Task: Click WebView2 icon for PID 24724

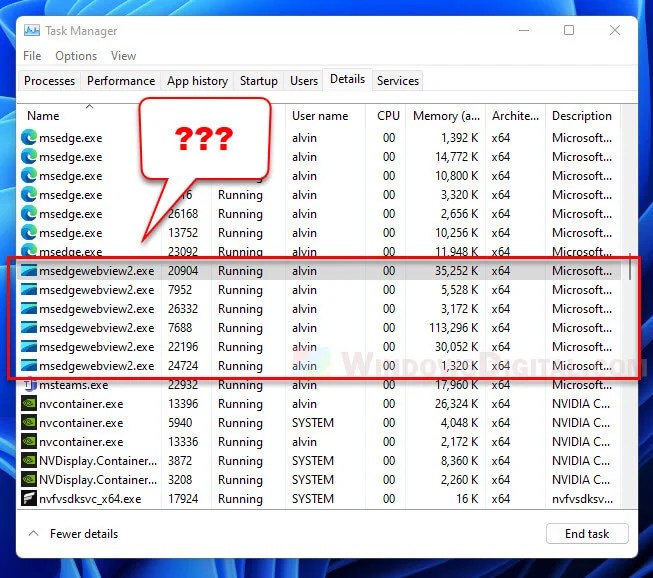Action: tap(29, 366)
